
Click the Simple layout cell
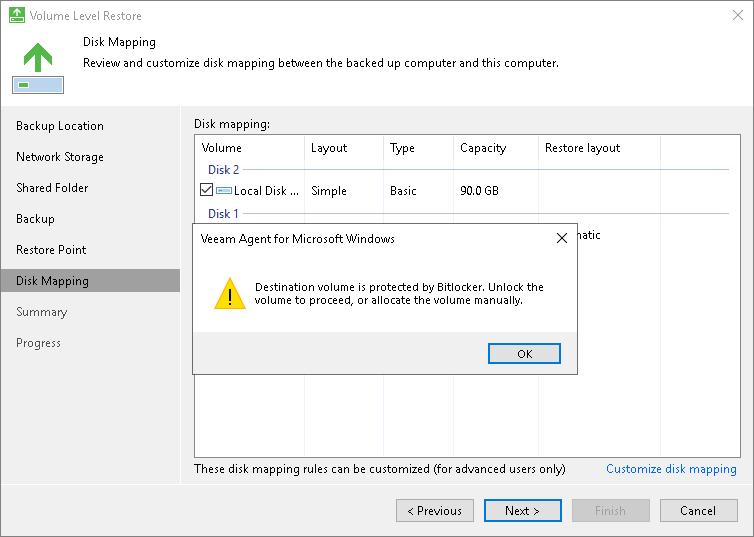(x=328, y=191)
